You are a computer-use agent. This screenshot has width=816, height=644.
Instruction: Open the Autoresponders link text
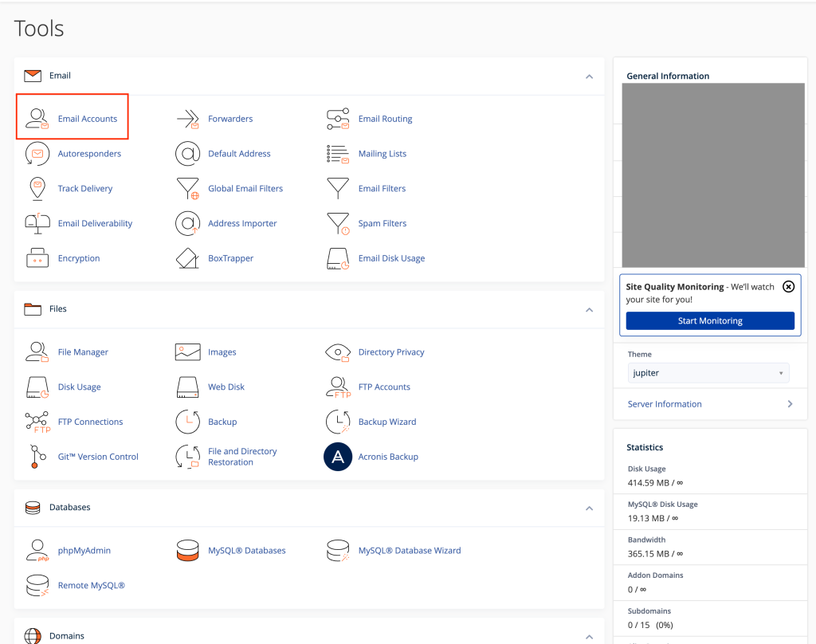pos(89,154)
